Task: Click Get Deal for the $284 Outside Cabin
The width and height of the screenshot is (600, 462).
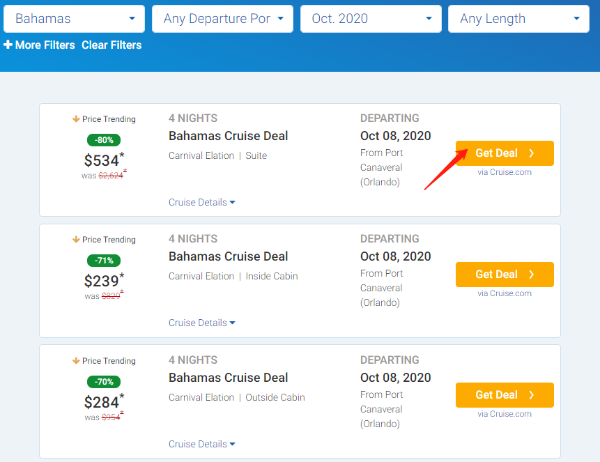Action: pos(504,395)
